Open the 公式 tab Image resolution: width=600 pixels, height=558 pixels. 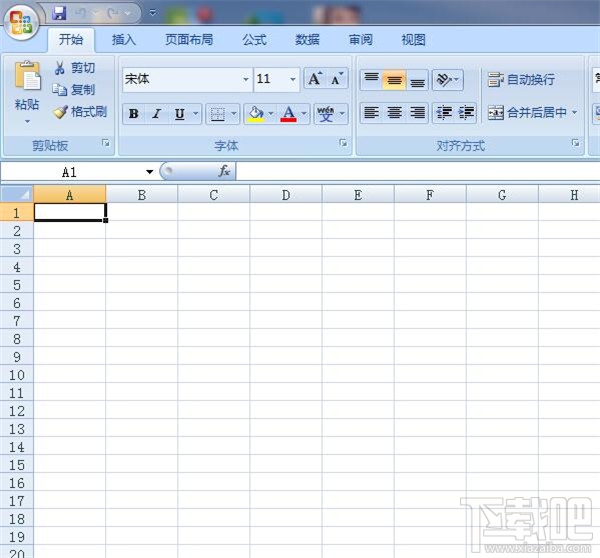(254, 39)
